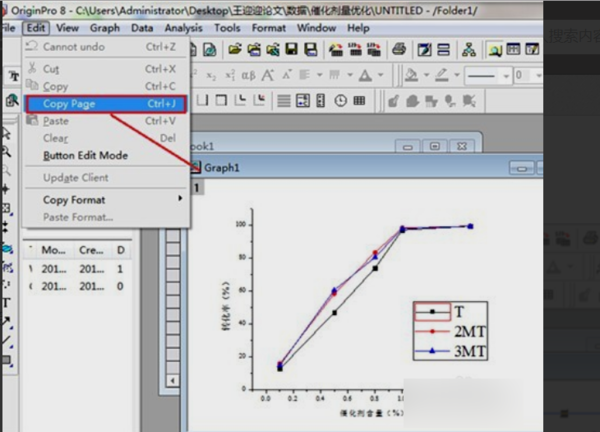The height and width of the screenshot is (432, 600).
Task: Open the Window menu
Action: (316, 28)
